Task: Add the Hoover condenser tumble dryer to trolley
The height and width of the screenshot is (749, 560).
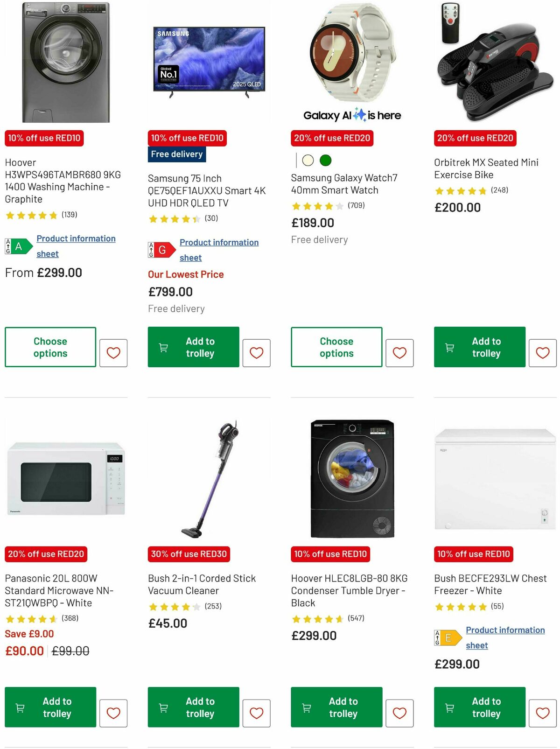Action: pyautogui.click(x=336, y=707)
